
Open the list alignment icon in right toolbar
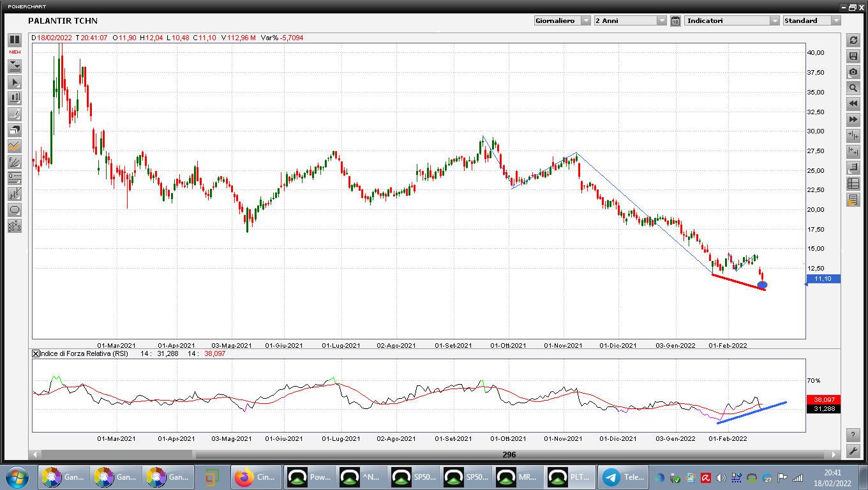(x=853, y=168)
